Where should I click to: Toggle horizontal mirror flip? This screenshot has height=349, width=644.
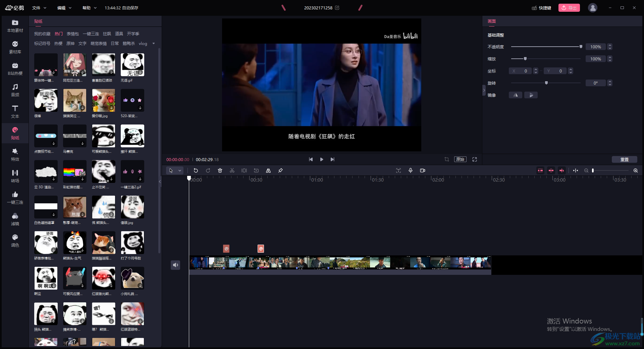tap(516, 95)
